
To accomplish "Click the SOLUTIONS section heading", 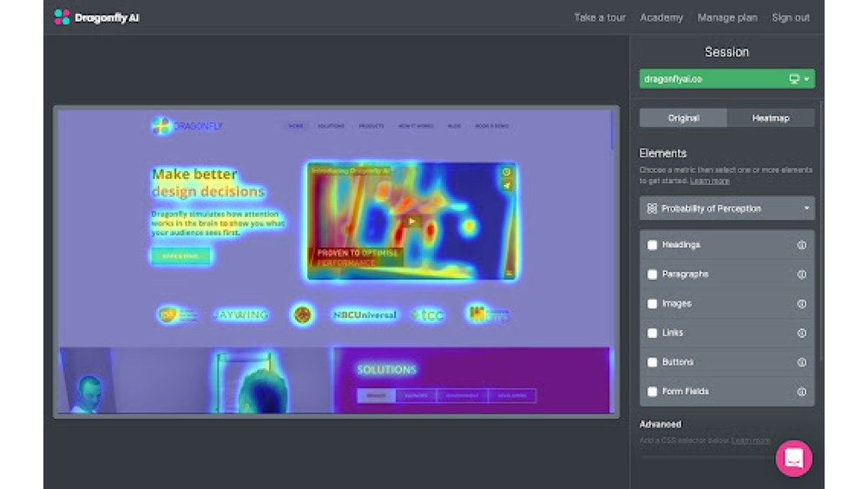I will coord(386,369).
